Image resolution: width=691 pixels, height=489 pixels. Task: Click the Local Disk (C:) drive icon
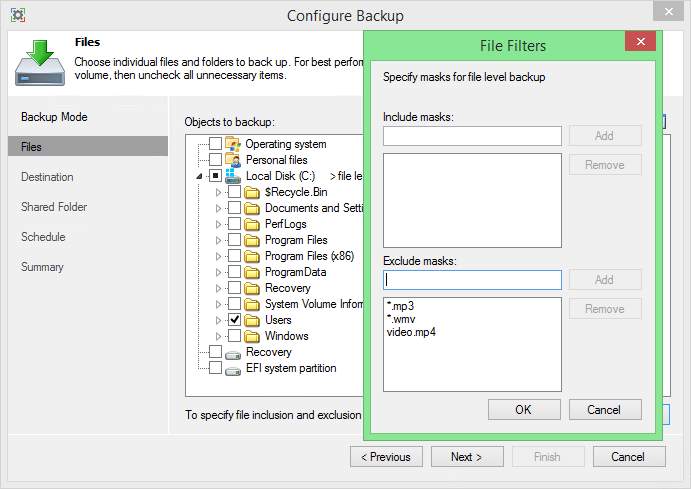point(233,176)
